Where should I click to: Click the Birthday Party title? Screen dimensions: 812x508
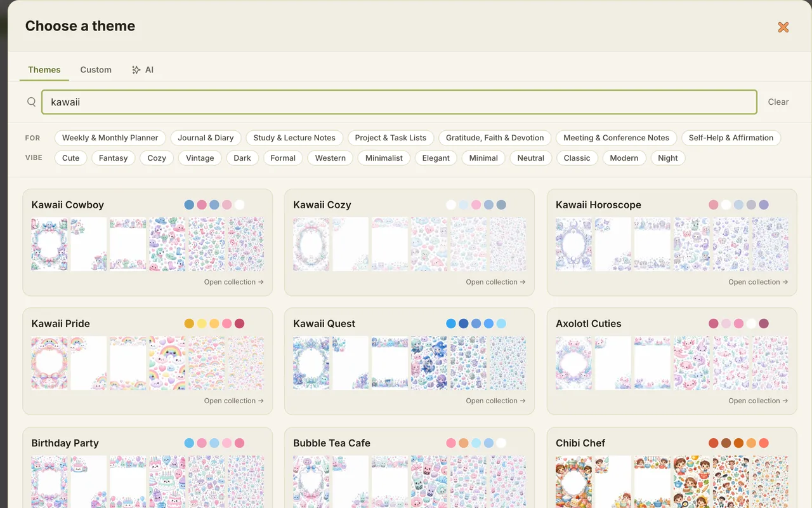point(65,443)
